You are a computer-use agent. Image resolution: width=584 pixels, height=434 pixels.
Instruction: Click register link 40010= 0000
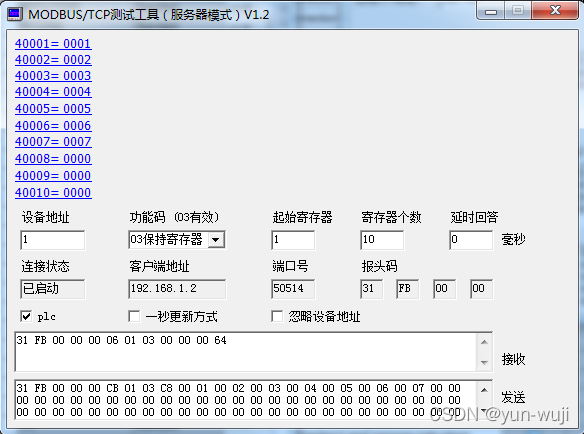click(53, 193)
